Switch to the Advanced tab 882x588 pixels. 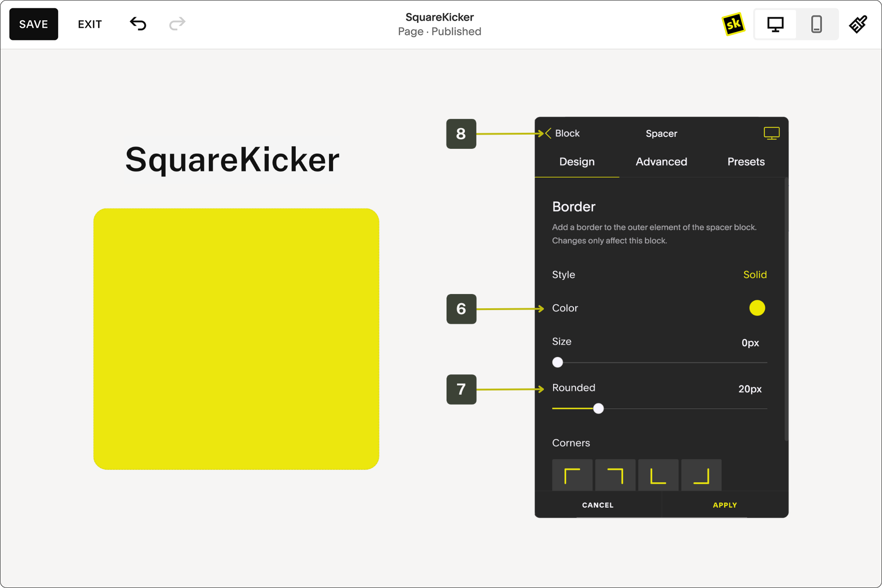pyautogui.click(x=661, y=162)
